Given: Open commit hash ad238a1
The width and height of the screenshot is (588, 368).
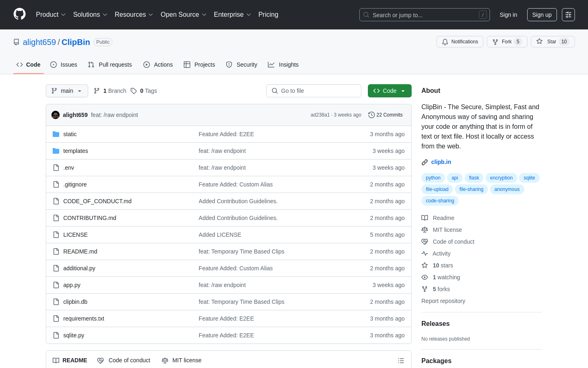Looking at the screenshot, I should coord(320,115).
